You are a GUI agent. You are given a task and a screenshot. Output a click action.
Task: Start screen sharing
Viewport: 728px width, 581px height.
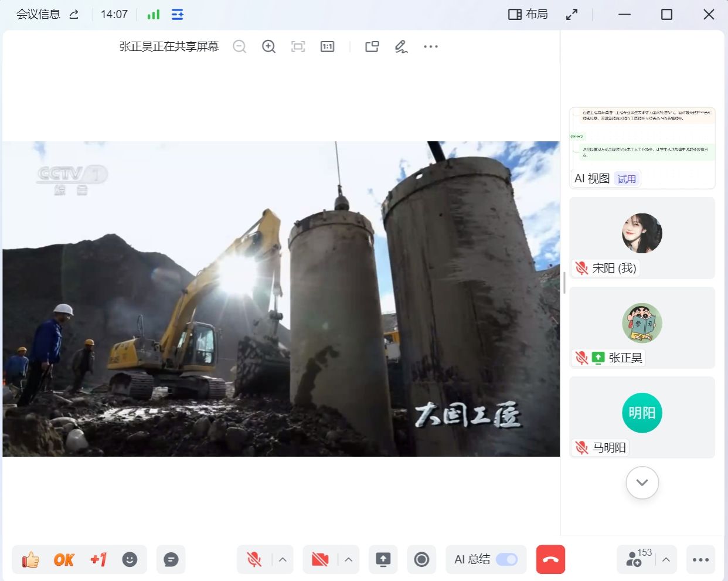pyautogui.click(x=383, y=560)
